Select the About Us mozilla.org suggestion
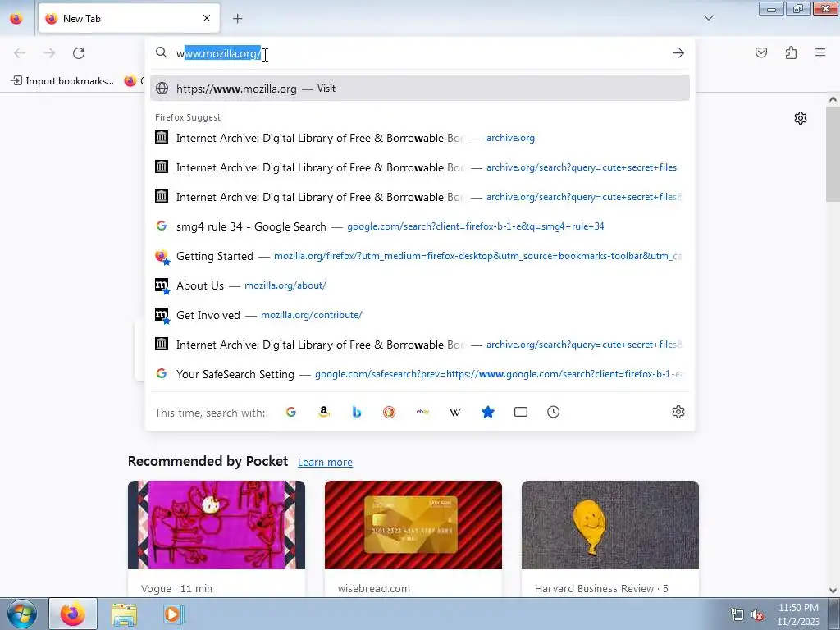The width and height of the screenshot is (840, 630). [420, 285]
